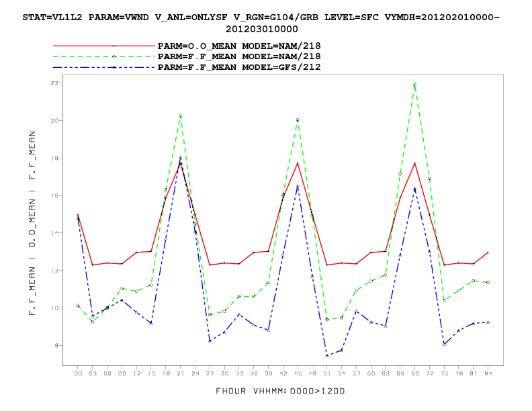The width and height of the screenshot is (532, 411).
Task: Click the x-axis title FHOUR VHHMM: 0000>1200
Action: pyautogui.click(x=280, y=392)
